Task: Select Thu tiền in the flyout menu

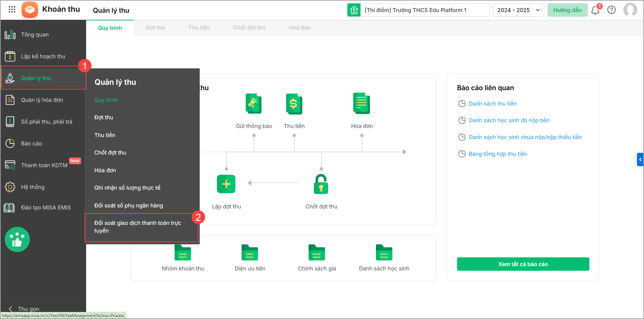Action: (105, 135)
